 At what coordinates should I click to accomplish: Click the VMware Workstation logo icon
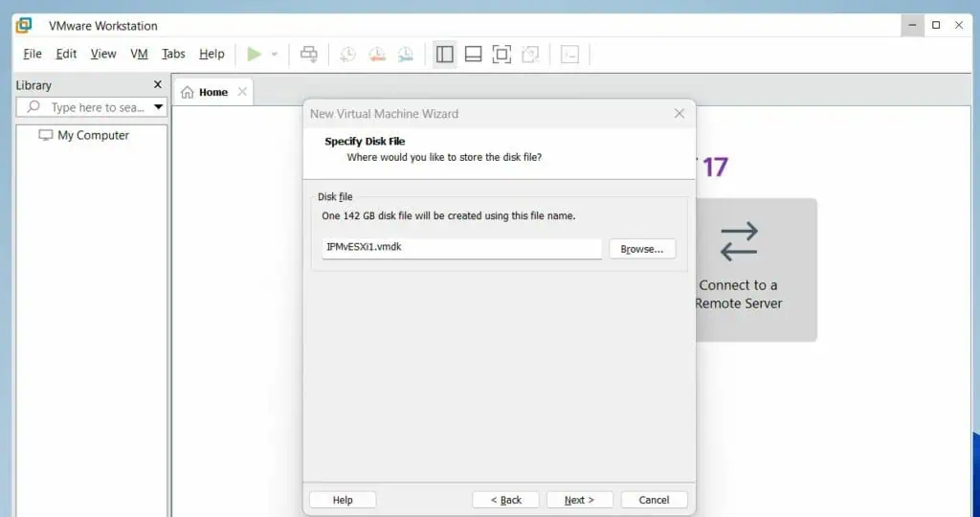point(24,26)
